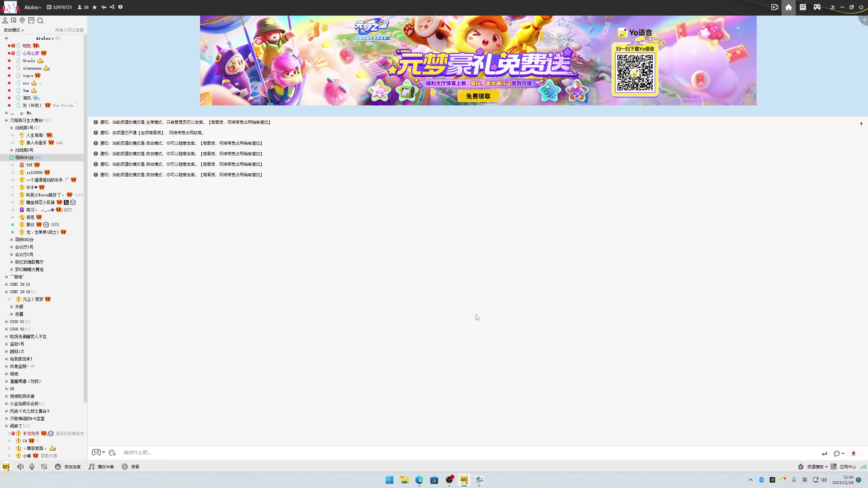Open the 直播频道（勿扰） channel

click(25, 381)
